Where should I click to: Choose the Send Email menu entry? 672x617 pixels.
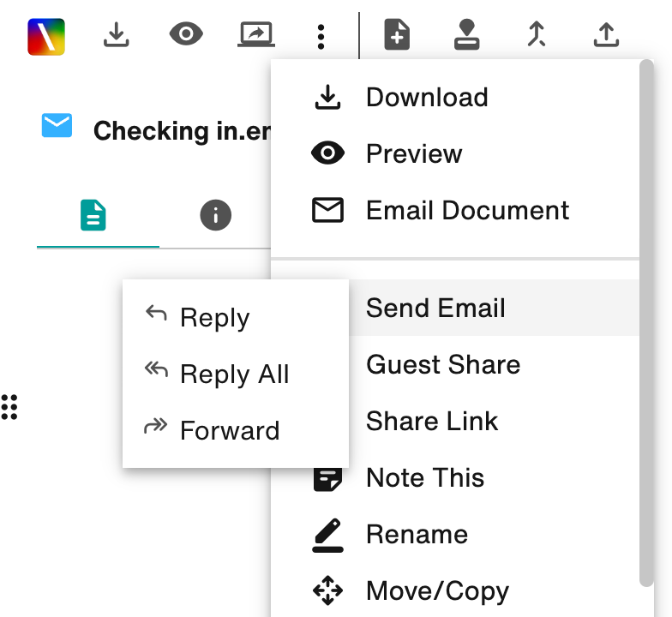[x=493, y=308]
